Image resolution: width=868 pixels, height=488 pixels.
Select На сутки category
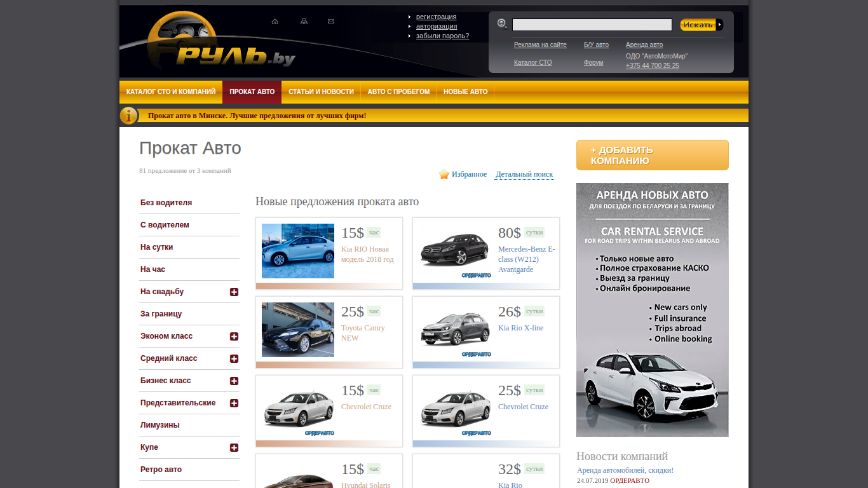(x=156, y=247)
